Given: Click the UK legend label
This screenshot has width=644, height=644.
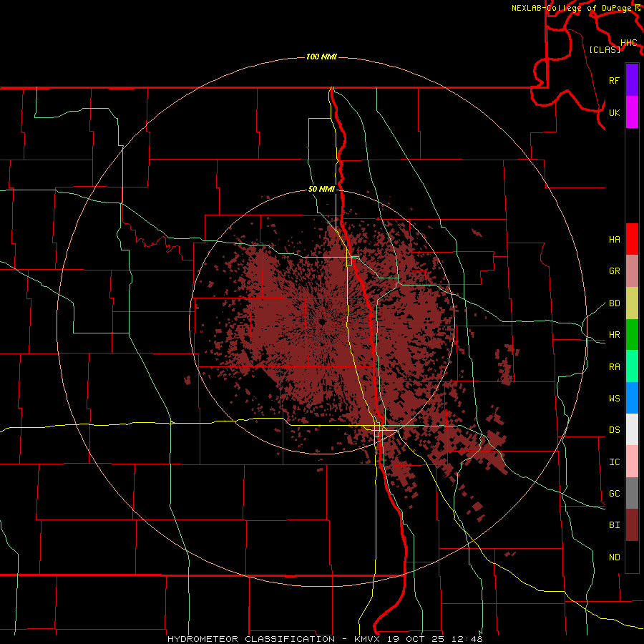Looking at the screenshot, I should pyautogui.click(x=614, y=112).
